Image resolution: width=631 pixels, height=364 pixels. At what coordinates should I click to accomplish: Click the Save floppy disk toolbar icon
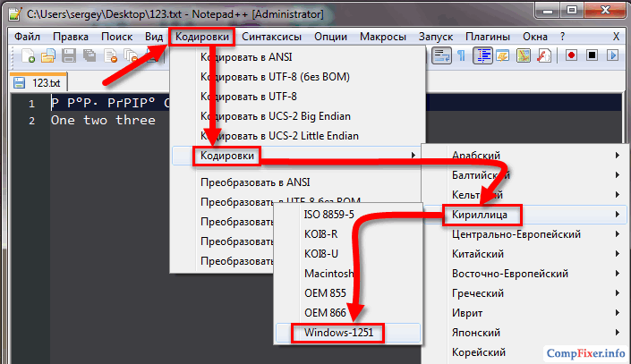69,55
